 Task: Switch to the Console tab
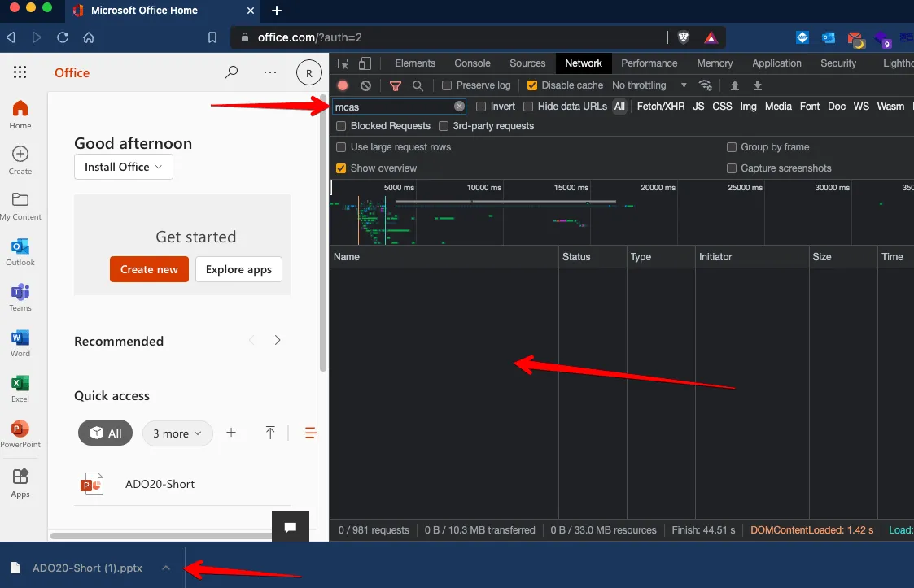[472, 63]
